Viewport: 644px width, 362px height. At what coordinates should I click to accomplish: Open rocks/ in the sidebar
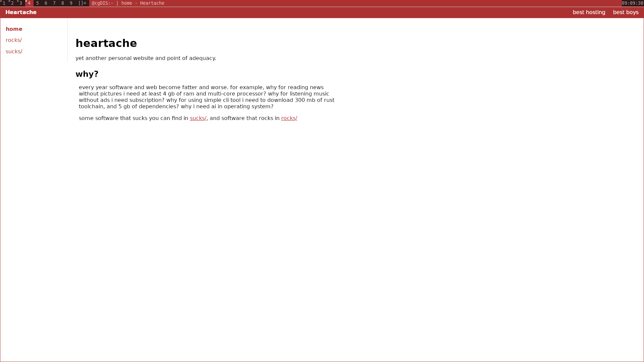14,40
